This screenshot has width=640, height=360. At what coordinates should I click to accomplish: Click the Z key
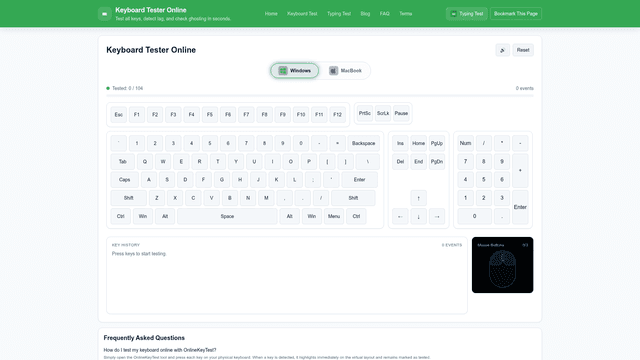[x=157, y=198]
